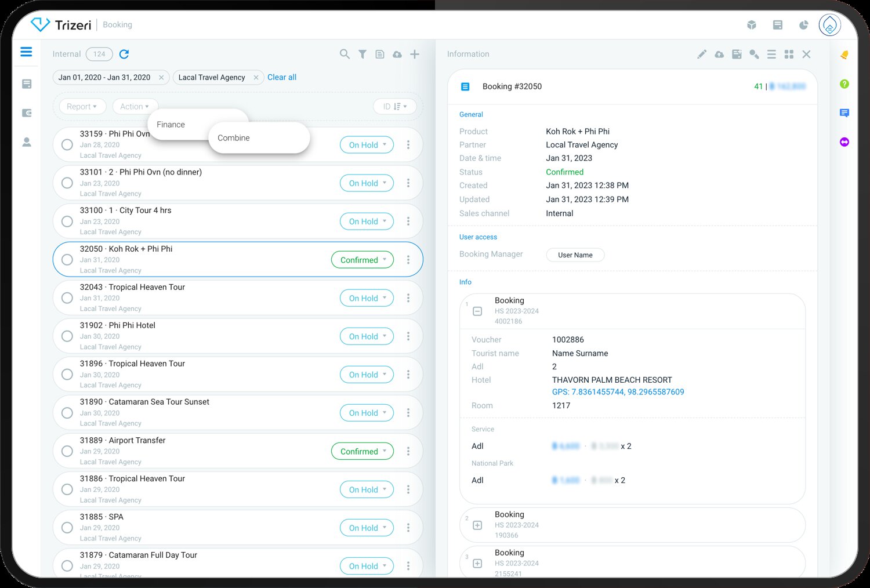Open the hamburger menu in left sidebar

[x=26, y=52]
